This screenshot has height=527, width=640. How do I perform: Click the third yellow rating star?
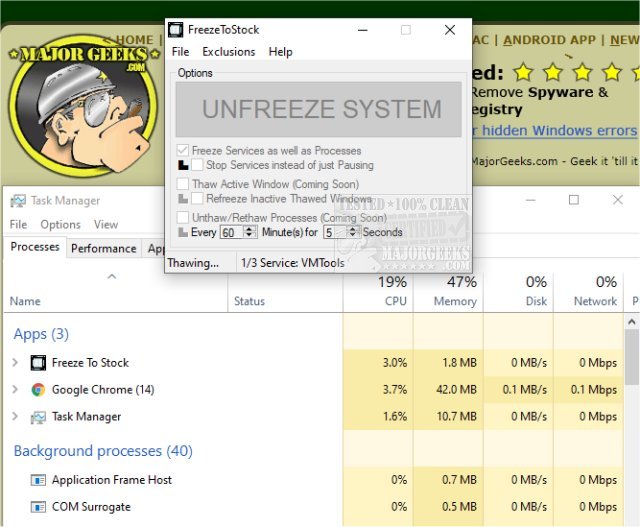click(582, 72)
